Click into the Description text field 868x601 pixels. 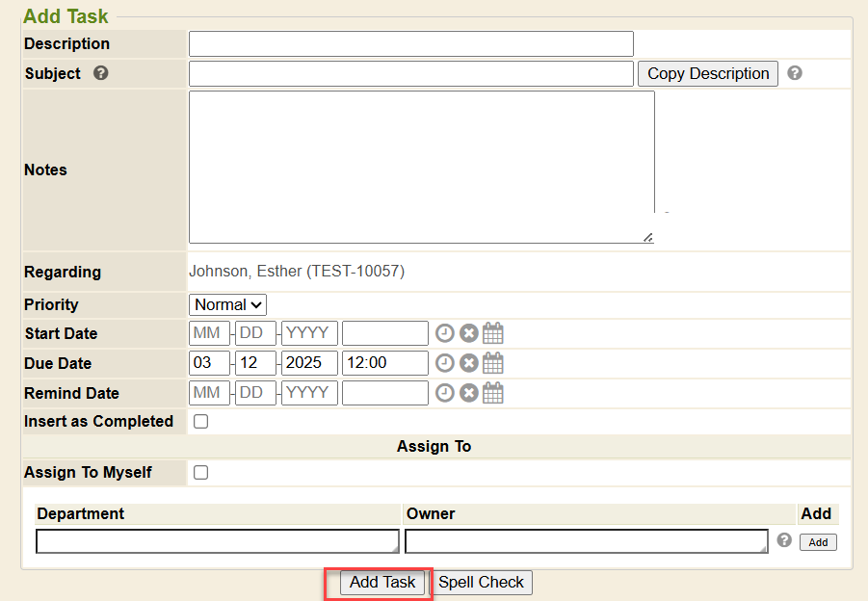410,44
